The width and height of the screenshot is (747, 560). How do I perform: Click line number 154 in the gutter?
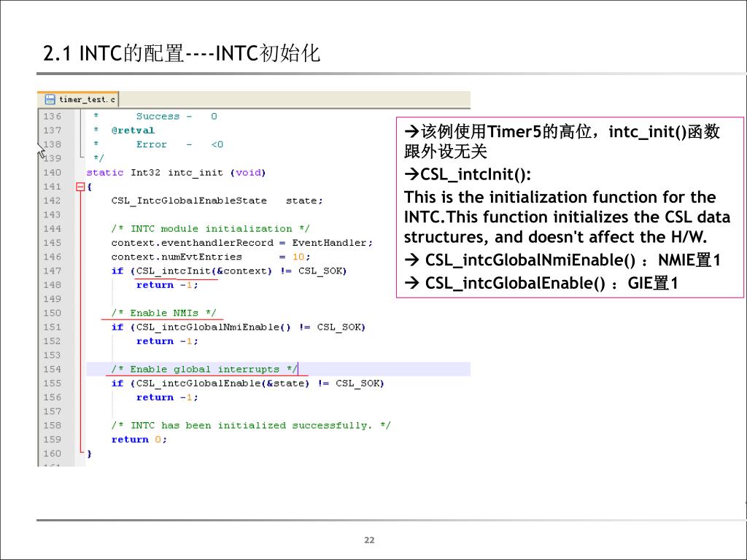[52, 369]
